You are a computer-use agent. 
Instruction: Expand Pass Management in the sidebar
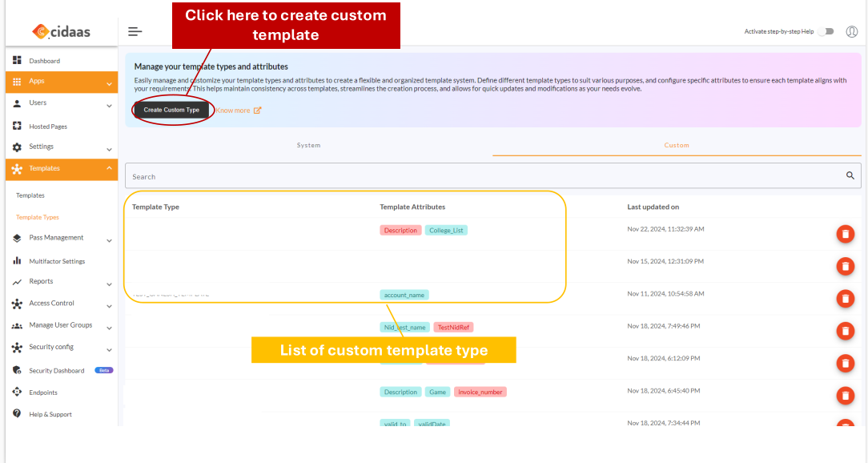click(17, 238)
